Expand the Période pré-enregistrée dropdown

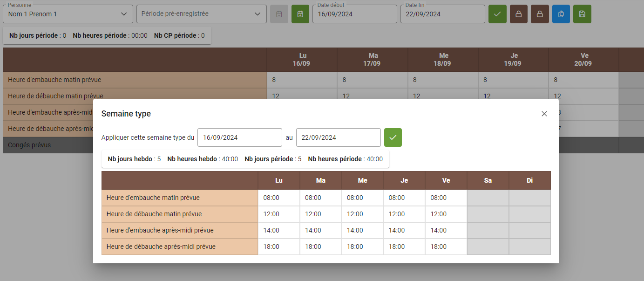[201, 14]
